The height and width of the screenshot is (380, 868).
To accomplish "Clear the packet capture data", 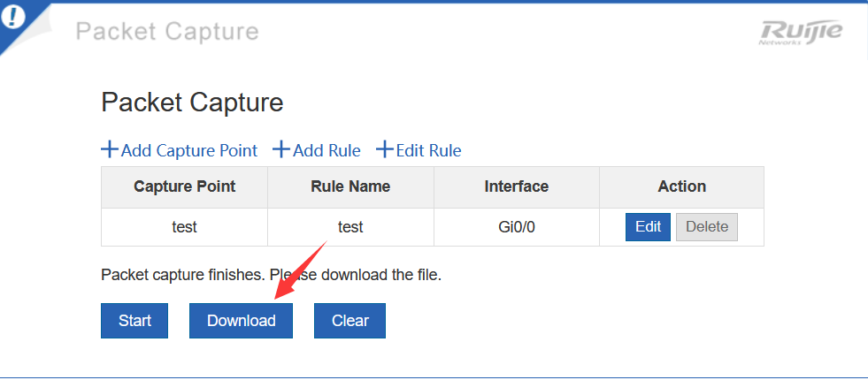I will [x=350, y=321].
